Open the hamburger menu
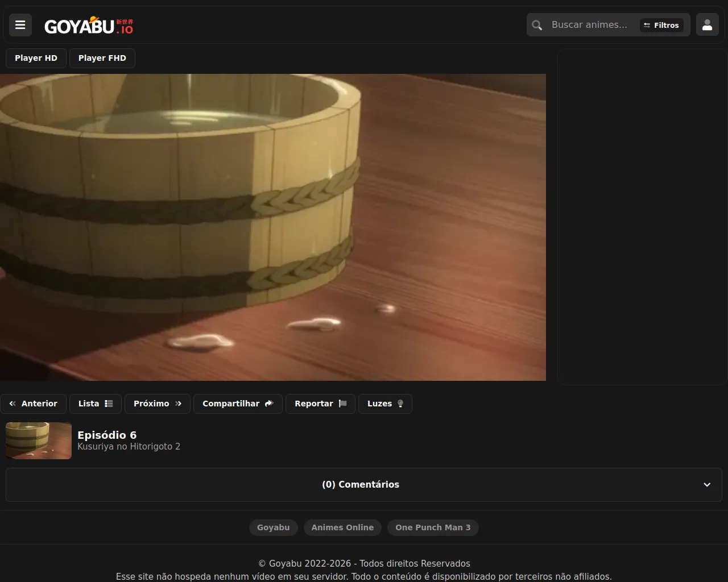728x582 pixels. (20, 25)
